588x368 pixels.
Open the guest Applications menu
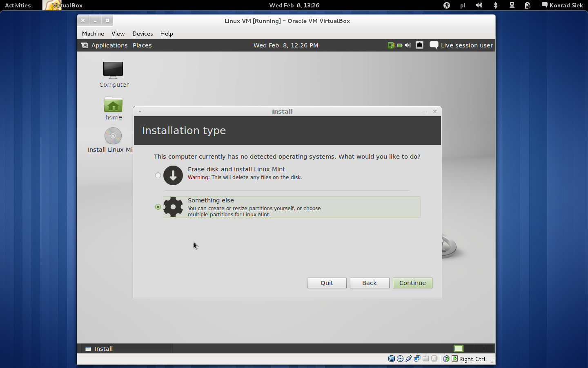click(x=109, y=45)
